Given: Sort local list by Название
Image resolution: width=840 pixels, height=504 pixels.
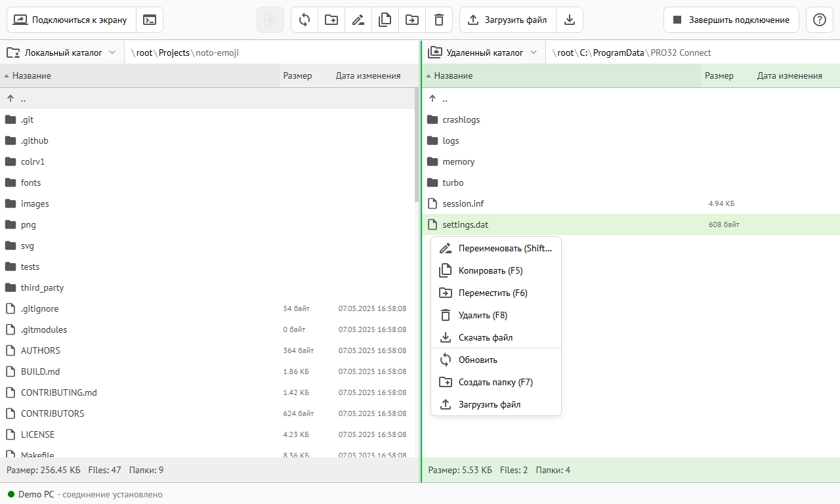Looking at the screenshot, I should (x=140, y=75).
